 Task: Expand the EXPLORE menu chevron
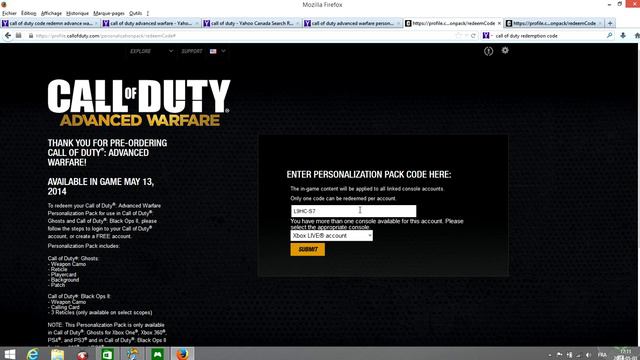(171, 51)
